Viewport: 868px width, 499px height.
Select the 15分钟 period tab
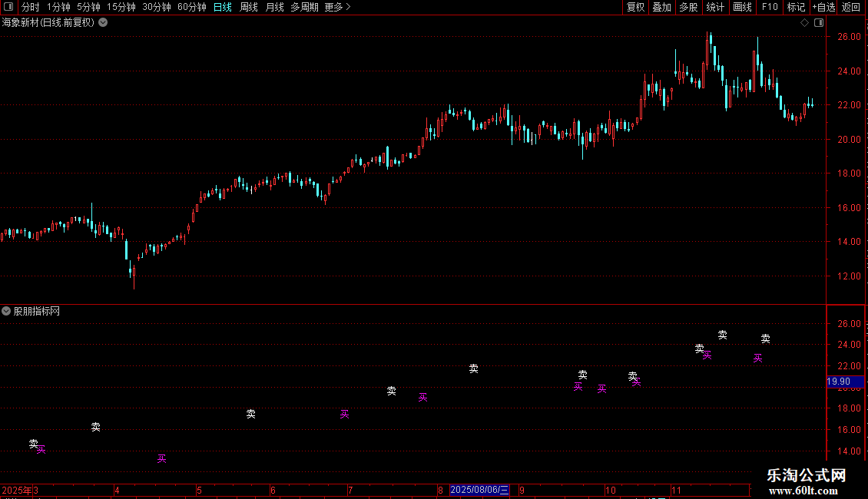click(x=121, y=7)
